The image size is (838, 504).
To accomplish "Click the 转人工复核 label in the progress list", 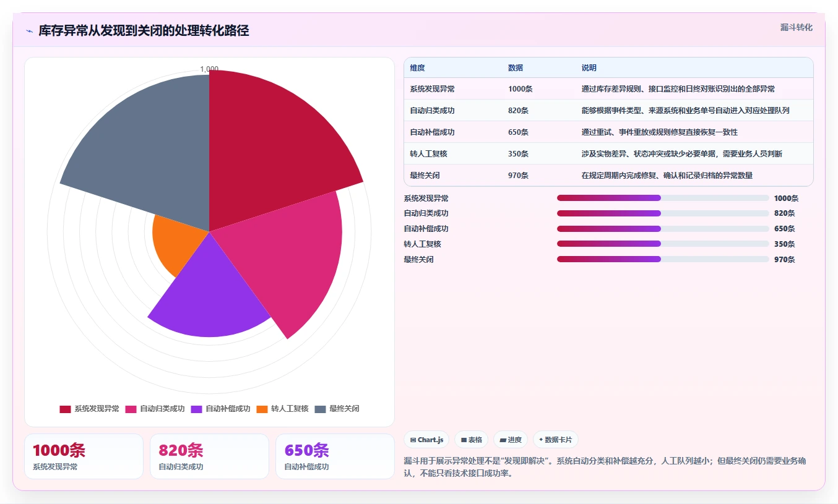I will pos(423,244).
